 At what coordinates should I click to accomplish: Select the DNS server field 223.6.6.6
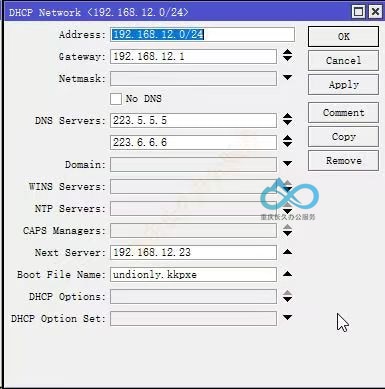point(193,142)
